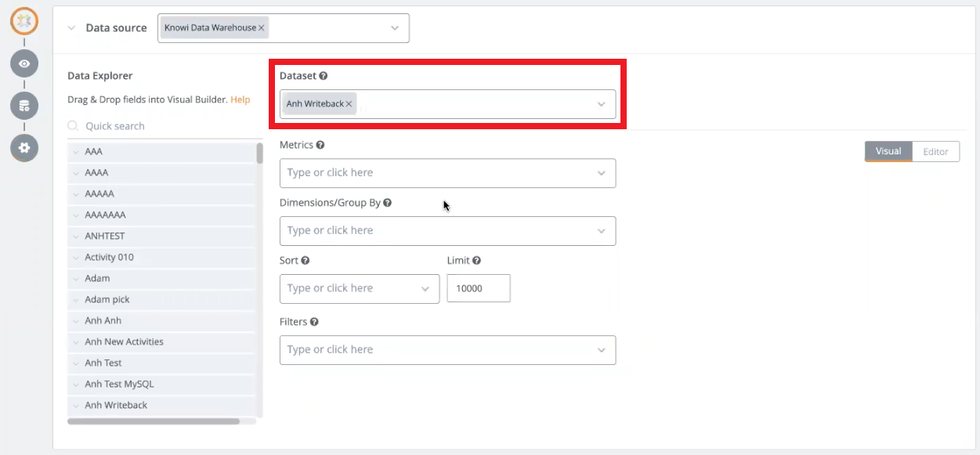
Task: Click the Knowi logo step icon
Action: [24, 21]
